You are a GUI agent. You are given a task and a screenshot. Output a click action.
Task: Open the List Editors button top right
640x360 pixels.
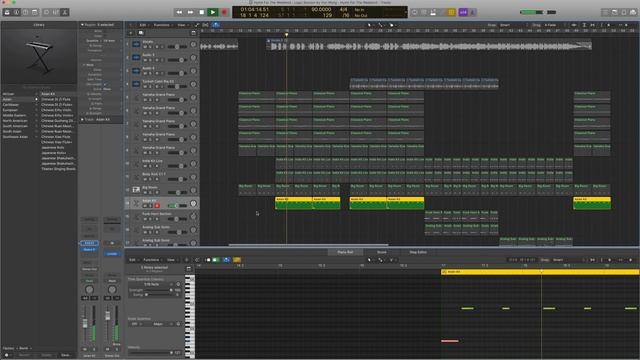click(x=605, y=12)
